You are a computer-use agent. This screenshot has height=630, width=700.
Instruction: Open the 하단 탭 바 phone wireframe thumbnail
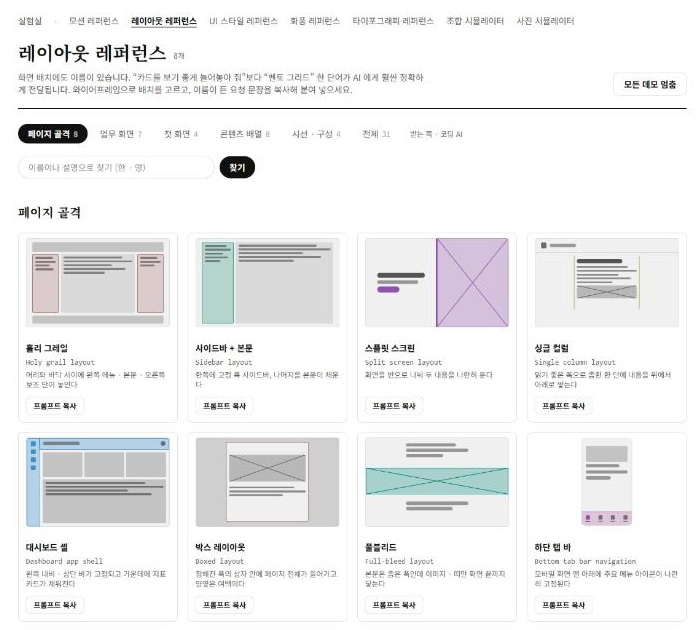click(607, 482)
